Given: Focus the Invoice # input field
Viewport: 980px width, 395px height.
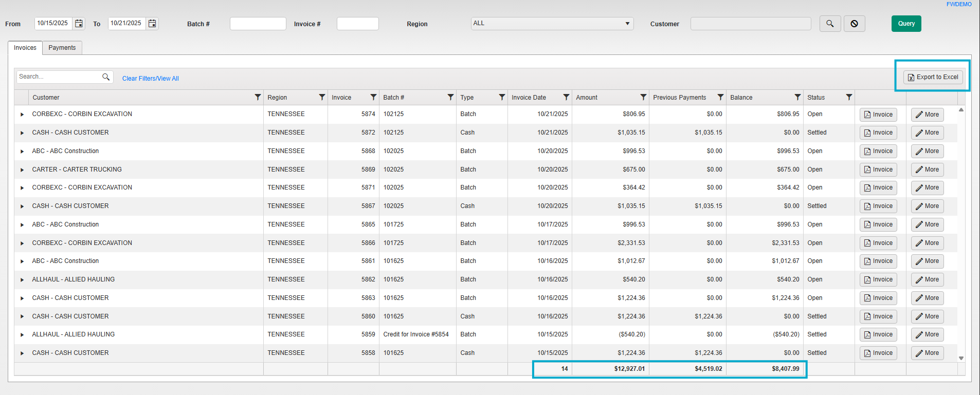Looking at the screenshot, I should click(x=358, y=24).
